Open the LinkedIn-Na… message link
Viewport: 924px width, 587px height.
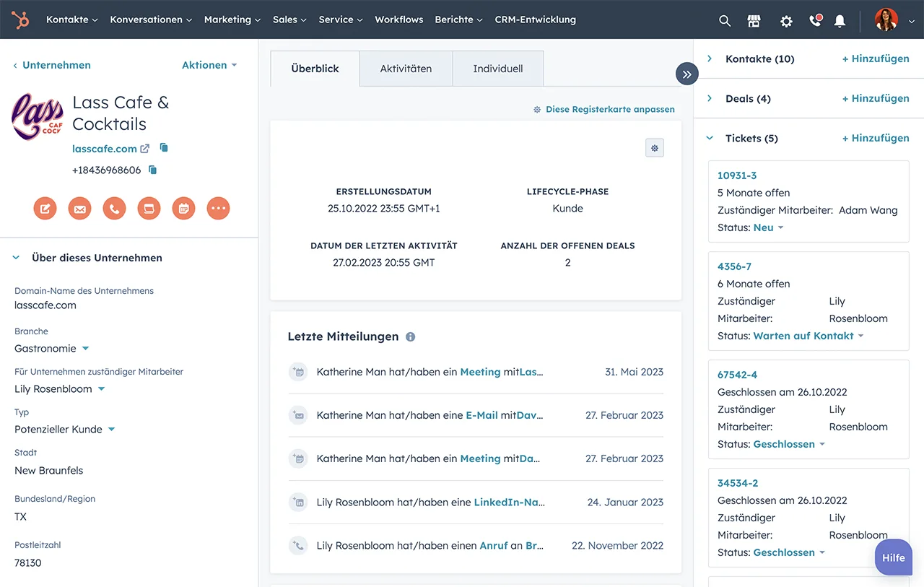pos(510,503)
